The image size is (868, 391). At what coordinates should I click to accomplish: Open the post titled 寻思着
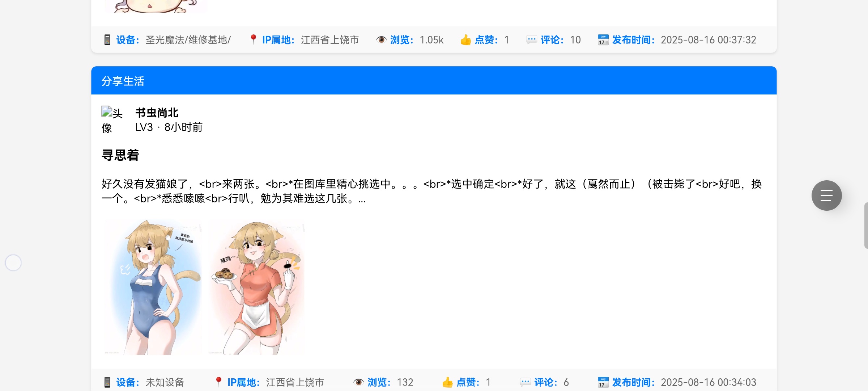coord(120,155)
